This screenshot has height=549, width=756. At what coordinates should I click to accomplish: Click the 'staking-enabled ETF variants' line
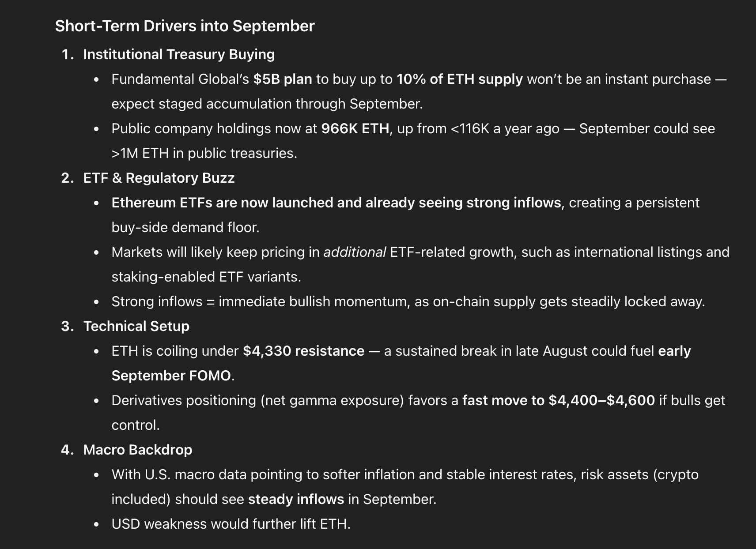click(206, 277)
